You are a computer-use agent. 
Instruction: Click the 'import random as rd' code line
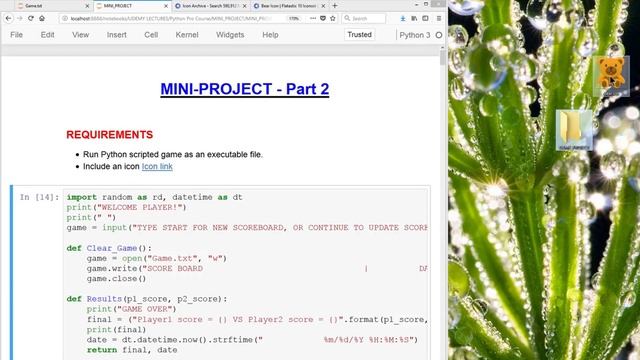click(x=155, y=197)
